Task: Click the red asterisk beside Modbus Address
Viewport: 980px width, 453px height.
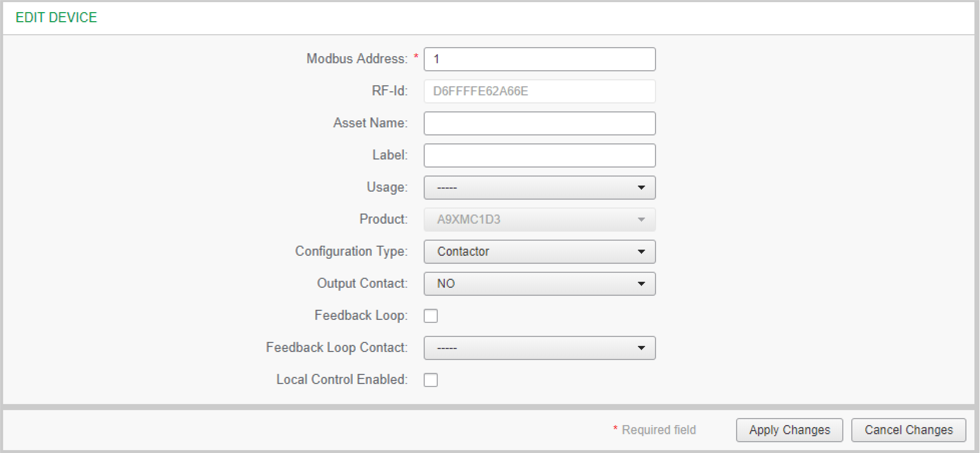Action: [416, 57]
